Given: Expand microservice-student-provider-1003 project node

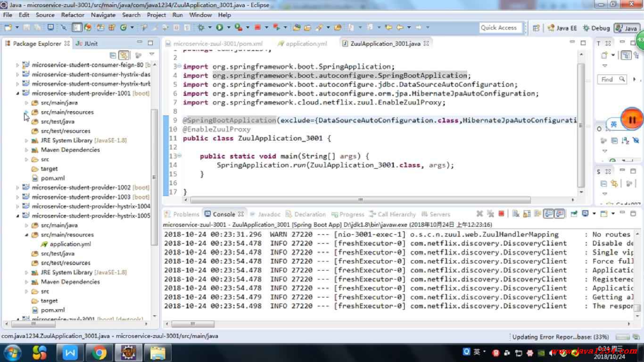Looking at the screenshot, I should (x=18, y=197).
